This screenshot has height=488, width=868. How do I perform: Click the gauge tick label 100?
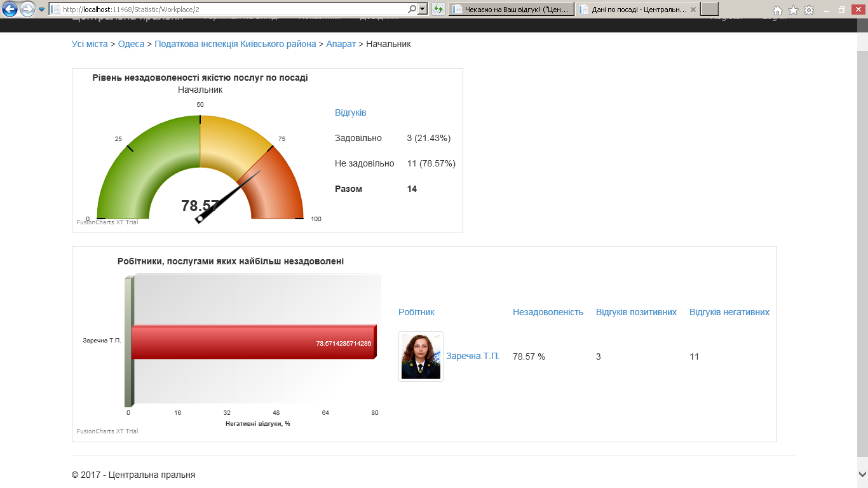tap(316, 219)
